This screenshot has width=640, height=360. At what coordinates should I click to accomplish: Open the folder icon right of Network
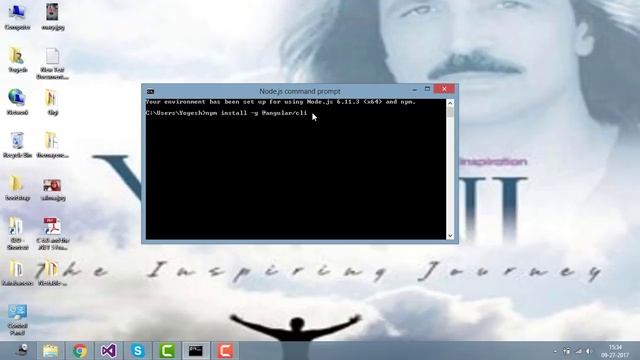point(52,102)
